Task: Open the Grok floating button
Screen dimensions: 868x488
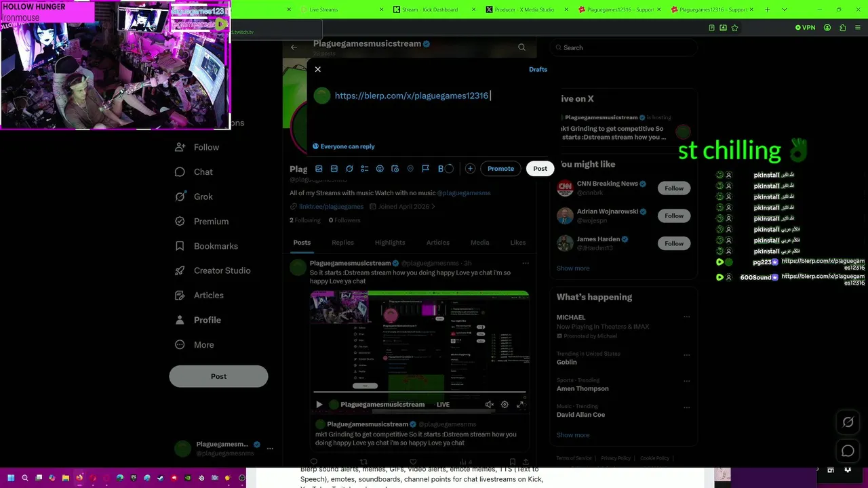Action: pos(848,422)
